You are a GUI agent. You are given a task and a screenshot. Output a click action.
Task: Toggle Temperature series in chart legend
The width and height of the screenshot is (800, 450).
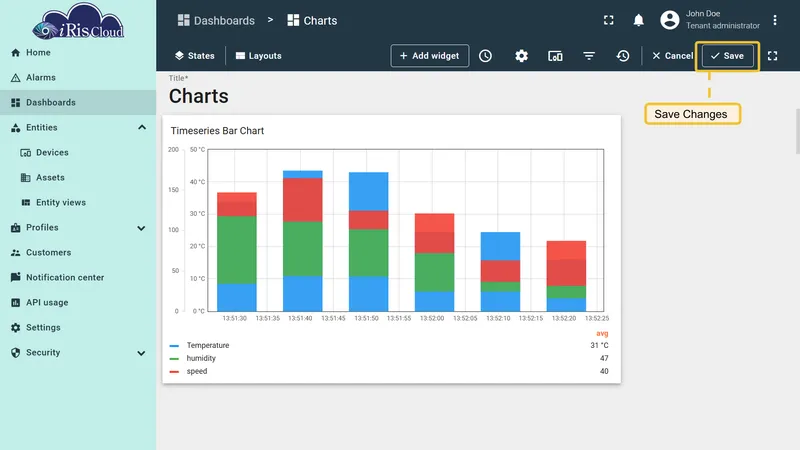pyautogui.click(x=208, y=345)
